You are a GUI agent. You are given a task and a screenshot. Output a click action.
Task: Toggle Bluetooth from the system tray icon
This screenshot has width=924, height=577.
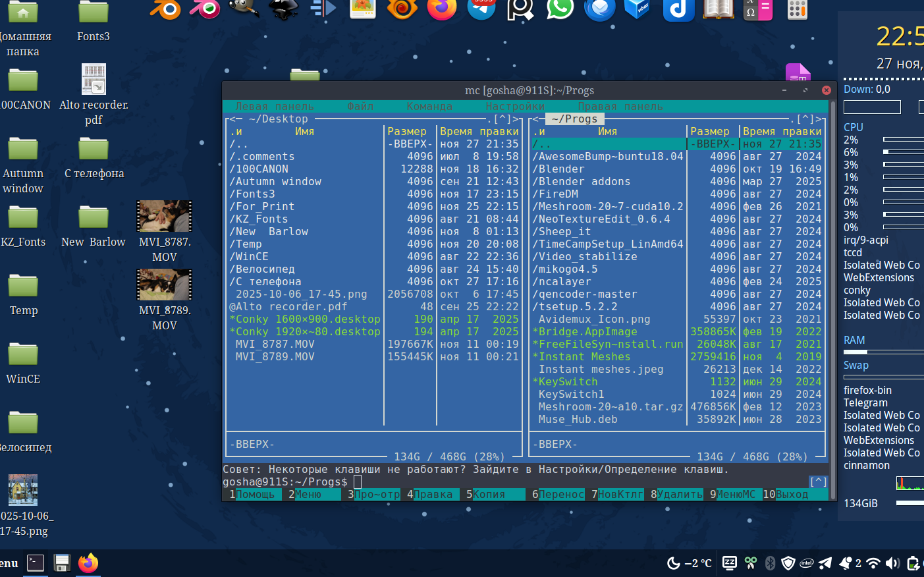tap(769, 563)
